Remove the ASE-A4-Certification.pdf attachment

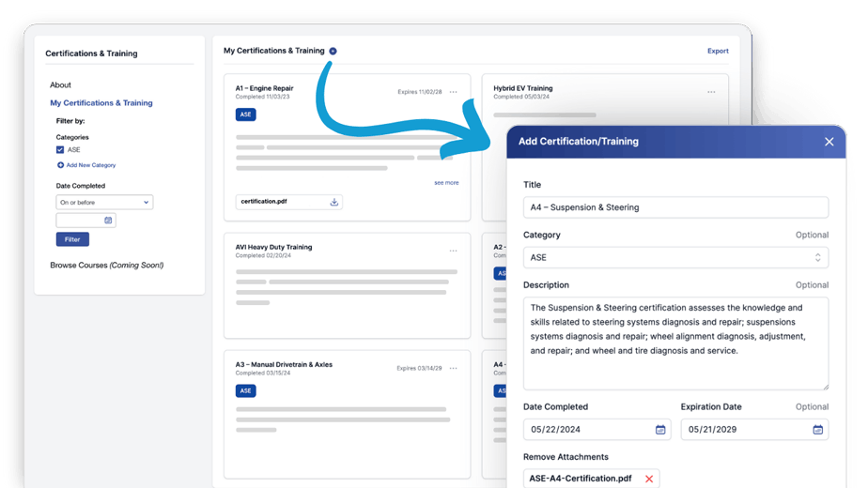point(649,479)
